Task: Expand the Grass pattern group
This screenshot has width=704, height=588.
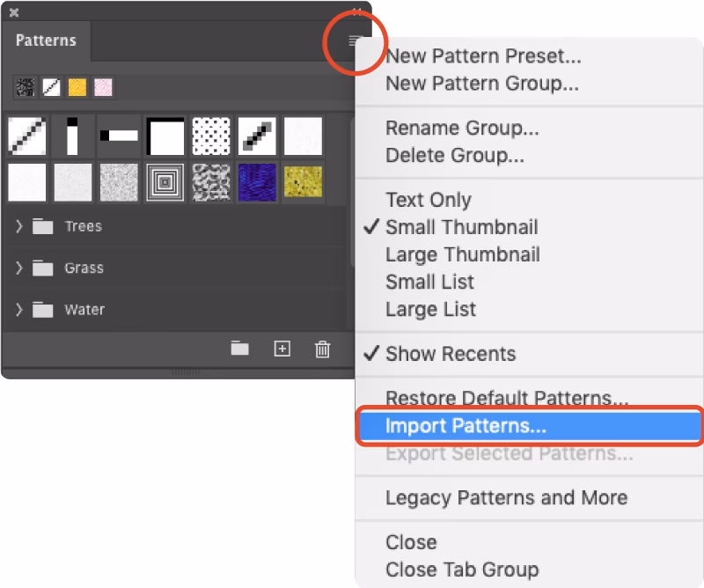Action: click(x=18, y=268)
